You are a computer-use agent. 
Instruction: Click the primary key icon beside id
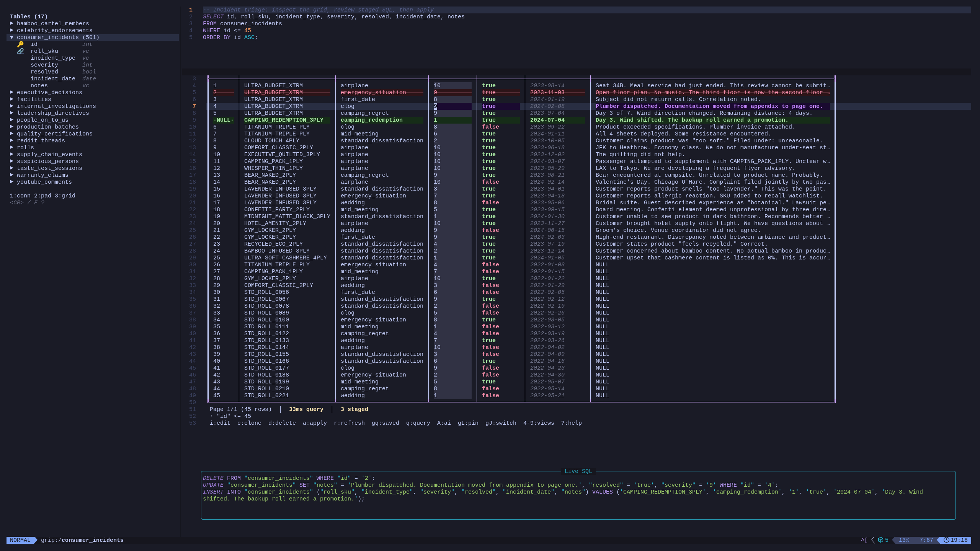(x=20, y=44)
